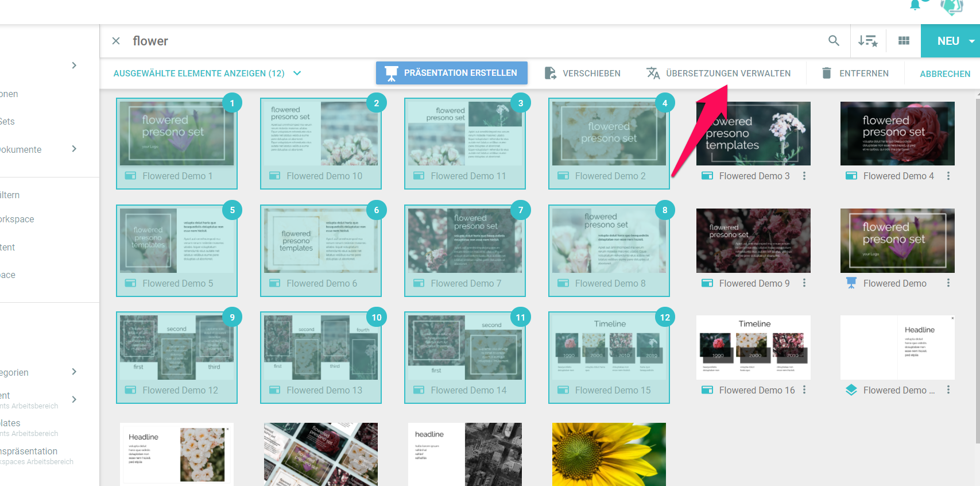Click the slide type icon beside Flowered Demo 9
This screenshot has height=486, width=980.
tap(707, 283)
